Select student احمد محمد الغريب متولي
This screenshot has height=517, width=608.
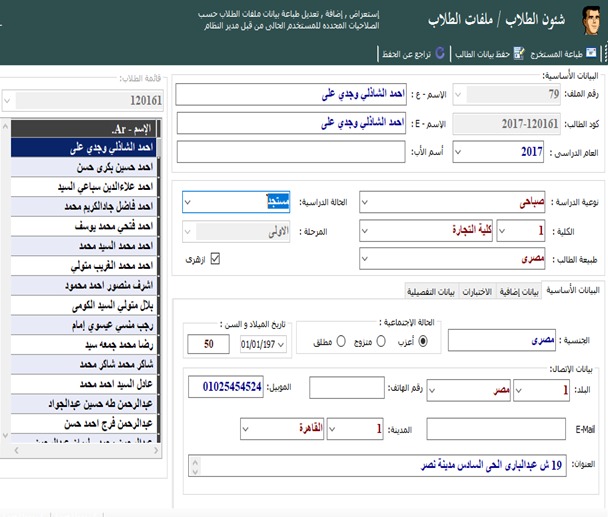84,266
